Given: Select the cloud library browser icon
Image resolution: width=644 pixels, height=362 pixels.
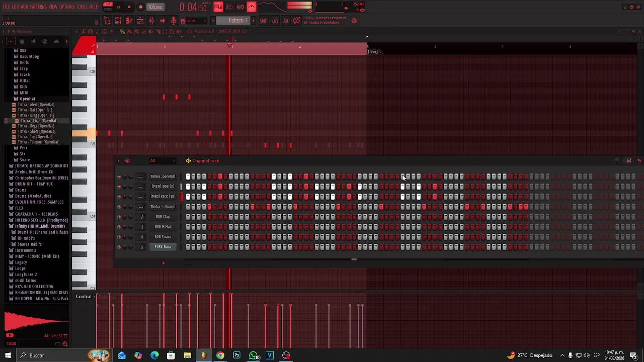Looking at the screenshot, I should (x=56, y=41).
